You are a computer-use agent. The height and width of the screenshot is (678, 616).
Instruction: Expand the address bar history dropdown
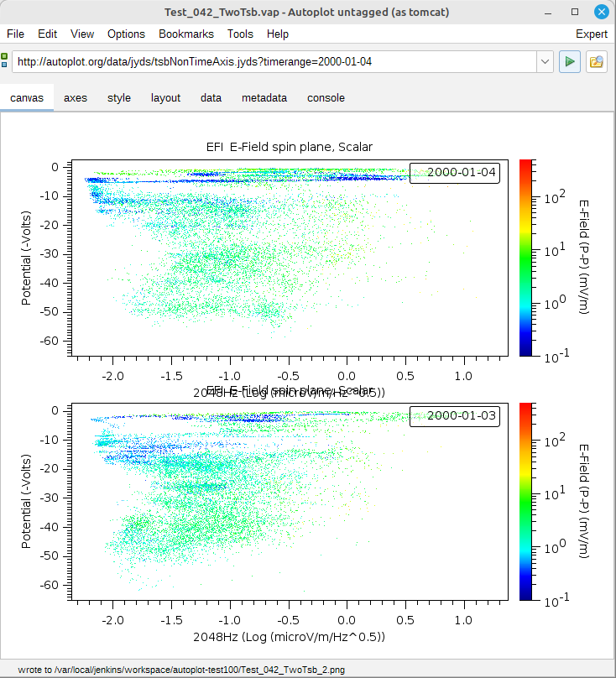(x=545, y=62)
